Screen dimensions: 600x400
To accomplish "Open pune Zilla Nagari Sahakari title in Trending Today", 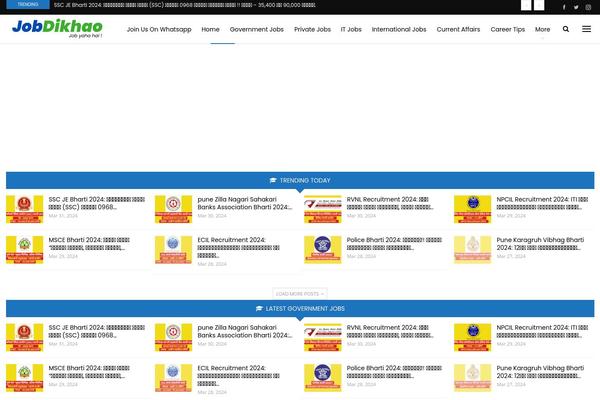I will pos(245,203).
